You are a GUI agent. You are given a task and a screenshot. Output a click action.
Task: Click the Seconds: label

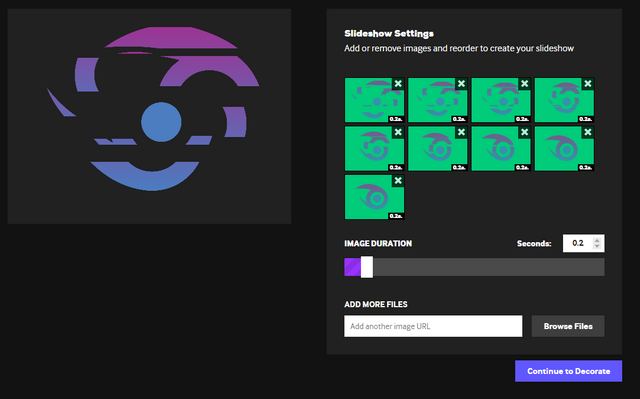[x=534, y=244]
